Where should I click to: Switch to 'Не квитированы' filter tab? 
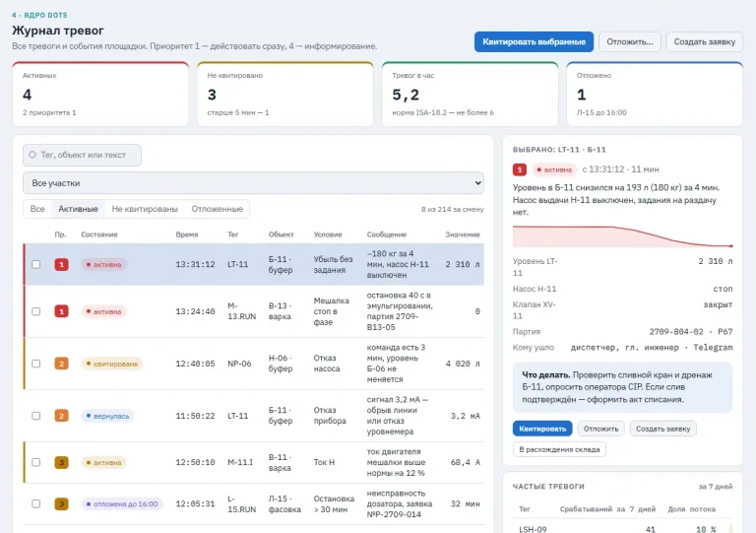click(145, 209)
